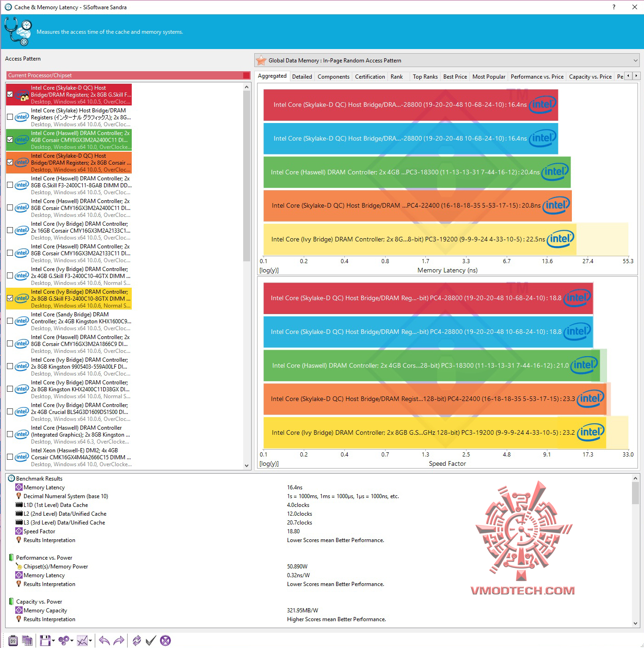The width and height of the screenshot is (644, 648).
Task: Click the Aggregated tab
Action: [272, 76]
